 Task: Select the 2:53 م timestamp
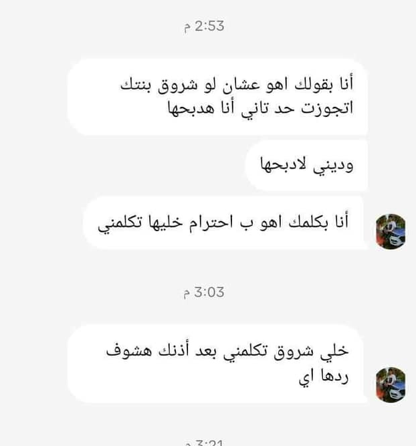[204, 26]
